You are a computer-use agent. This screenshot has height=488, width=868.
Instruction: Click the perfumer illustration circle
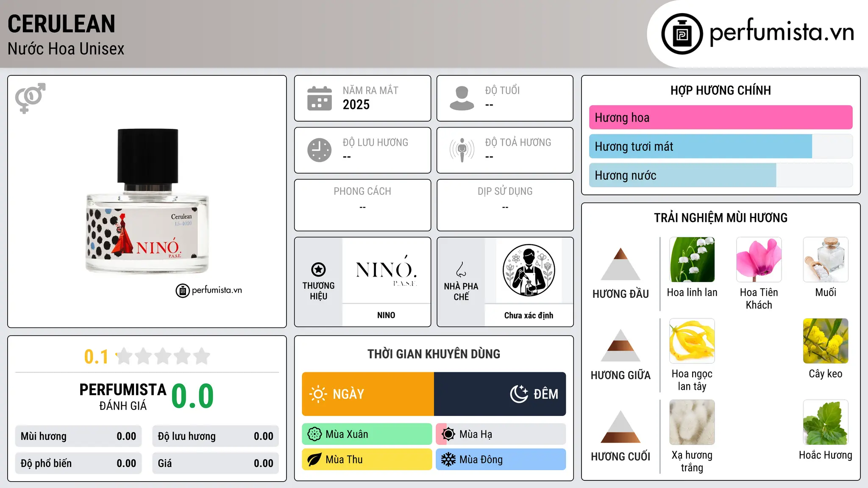[529, 270]
